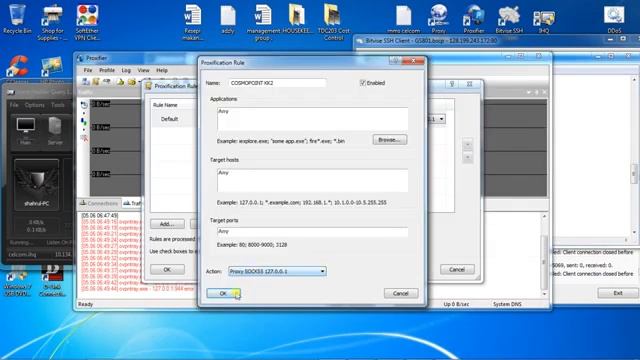The width and height of the screenshot is (640, 360).
Task: Click Cancel in background Proxification Rules window
Action: 457,269
